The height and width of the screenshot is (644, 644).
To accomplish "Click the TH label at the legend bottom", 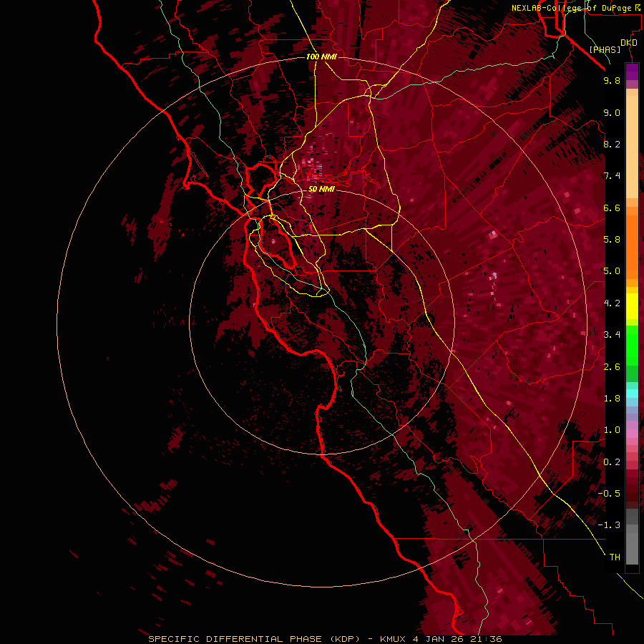I will (x=615, y=557).
